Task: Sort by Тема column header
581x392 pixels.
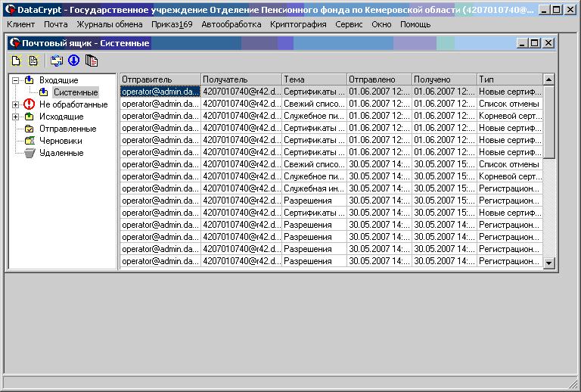Action: 314,79
